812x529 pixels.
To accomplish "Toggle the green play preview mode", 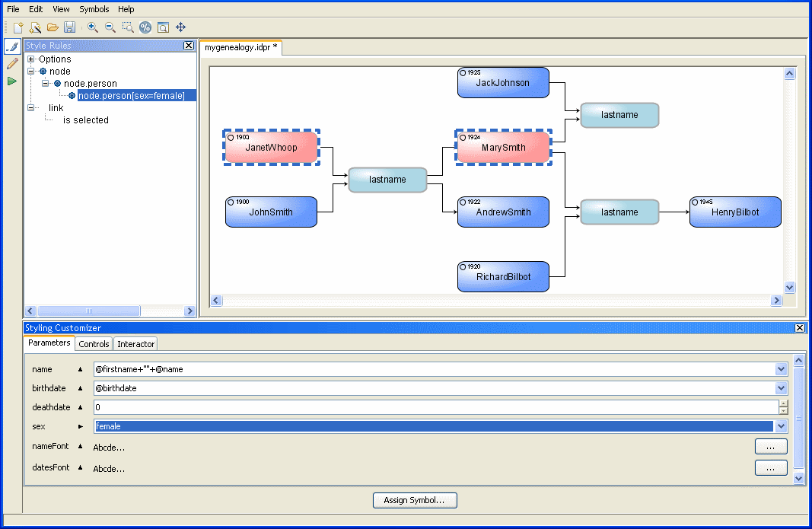I will point(12,81).
